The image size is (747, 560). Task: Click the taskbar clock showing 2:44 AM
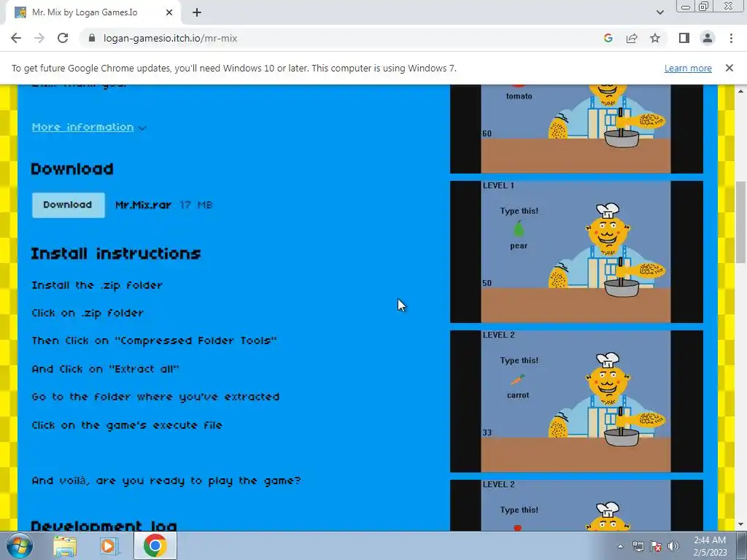click(710, 546)
